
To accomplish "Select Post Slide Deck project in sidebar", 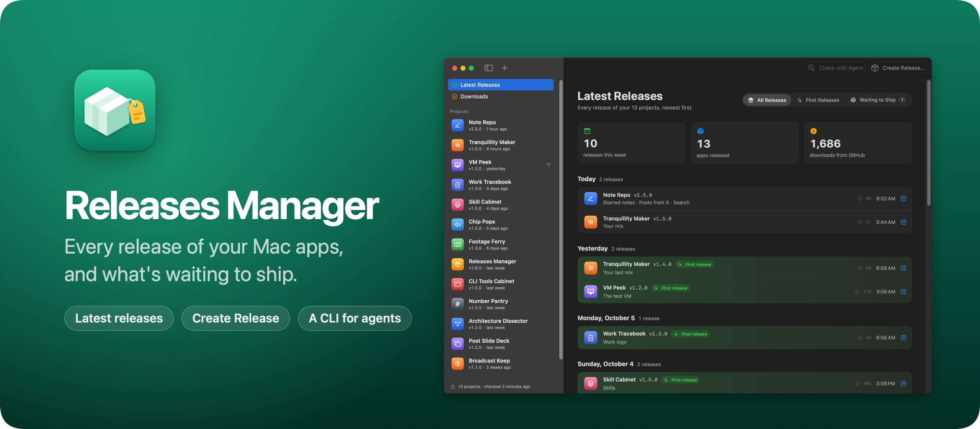I will pyautogui.click(x=501, y=344).
